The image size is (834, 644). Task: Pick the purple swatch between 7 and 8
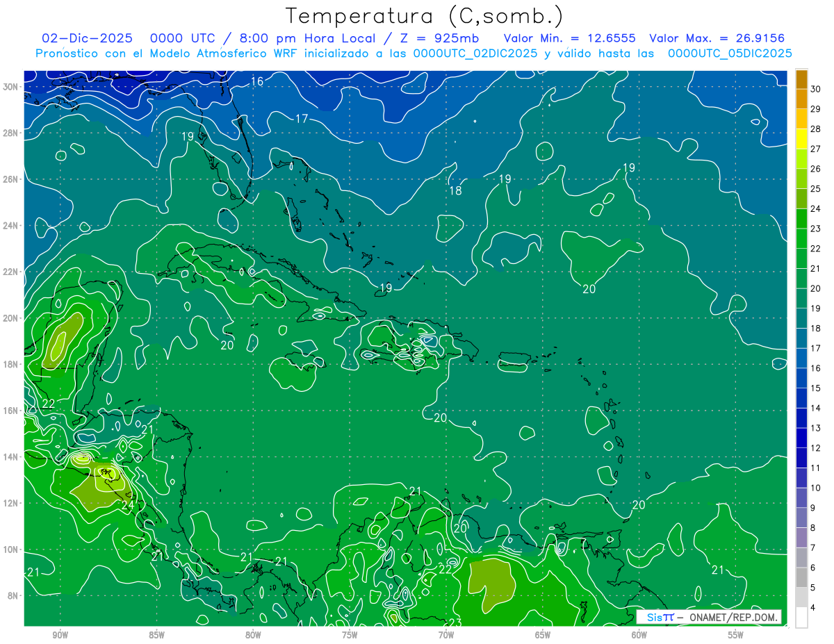(801, 538)
